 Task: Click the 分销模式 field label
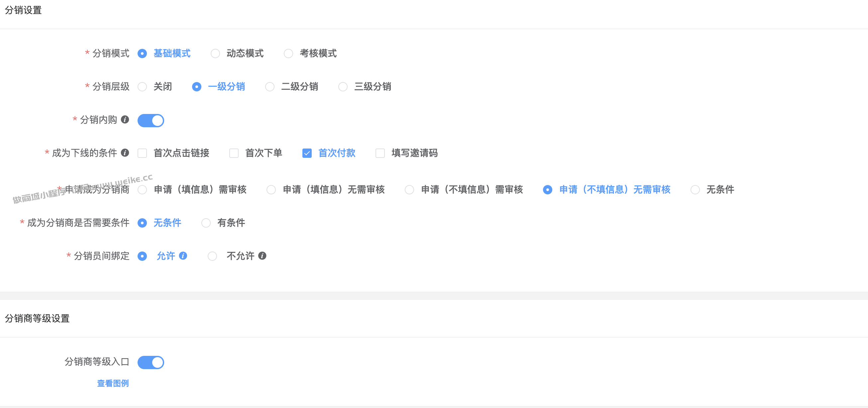click(111, 53)
